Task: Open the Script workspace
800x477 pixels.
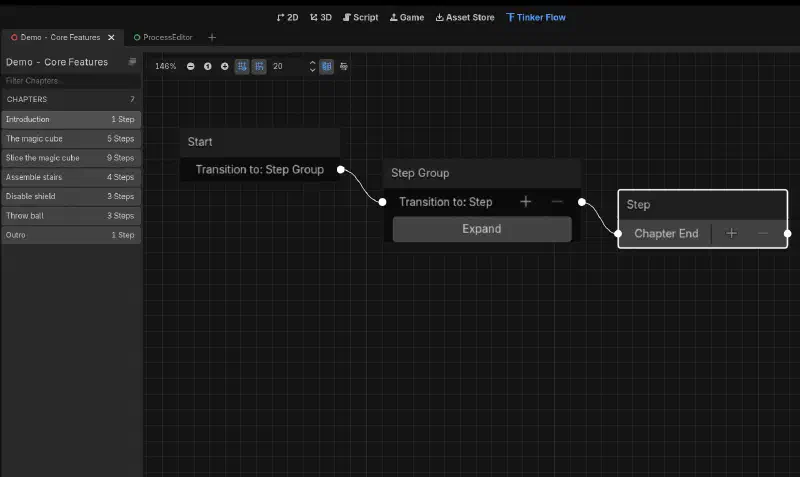Action: pos(361,17)
